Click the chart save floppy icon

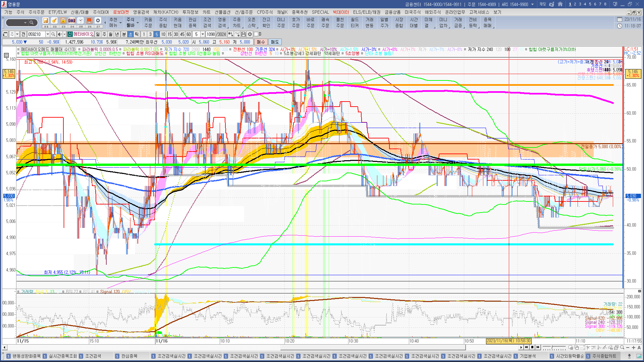[244, 34]
